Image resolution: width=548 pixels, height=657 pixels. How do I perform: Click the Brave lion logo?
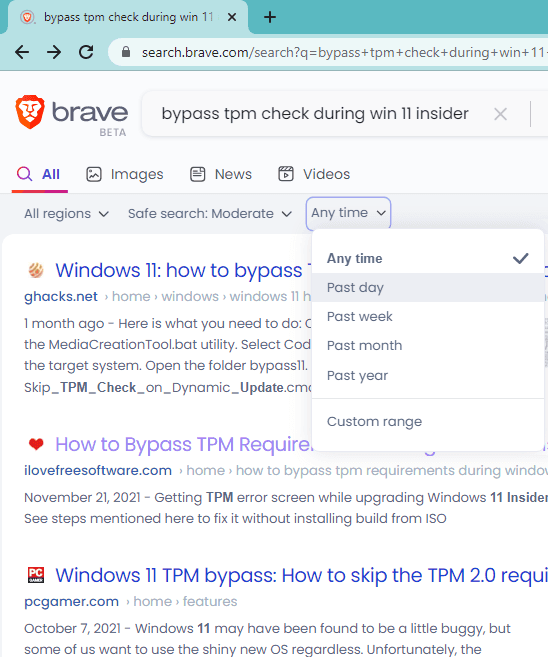[x=30, y=112]
